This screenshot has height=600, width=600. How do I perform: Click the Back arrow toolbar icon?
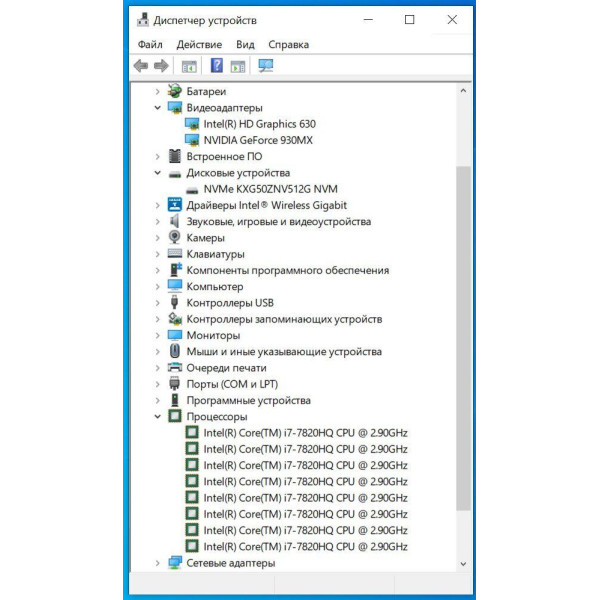click(x=141, y=66)
